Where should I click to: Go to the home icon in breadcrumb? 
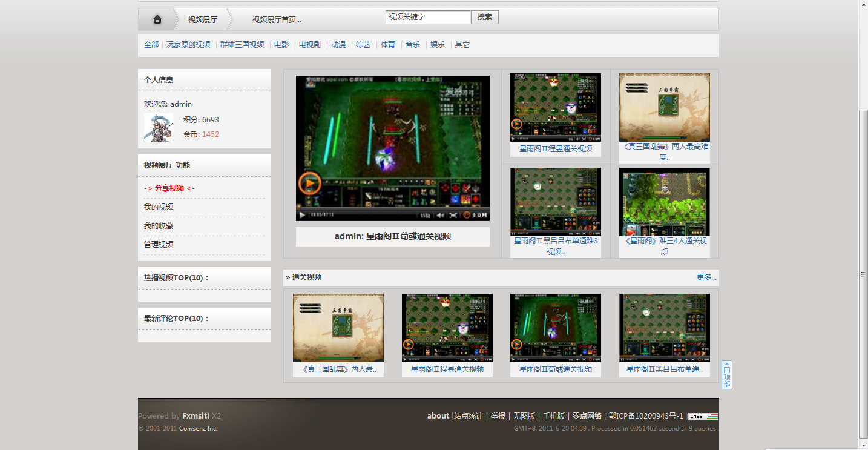157,19
